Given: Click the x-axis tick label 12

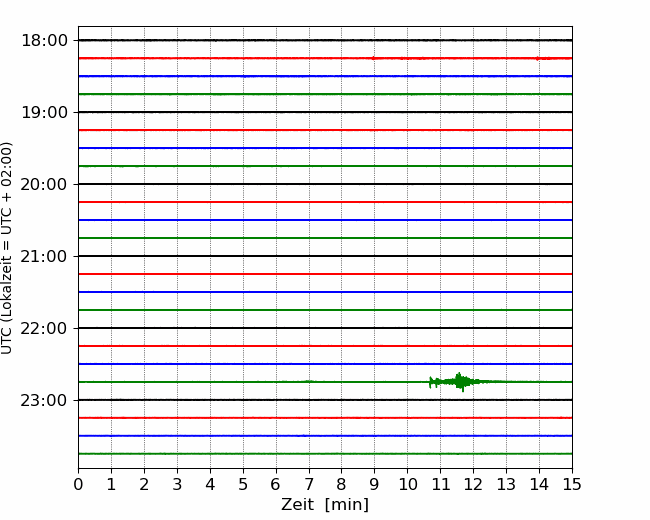Looking at the screenshot, I should coord(473,484).
